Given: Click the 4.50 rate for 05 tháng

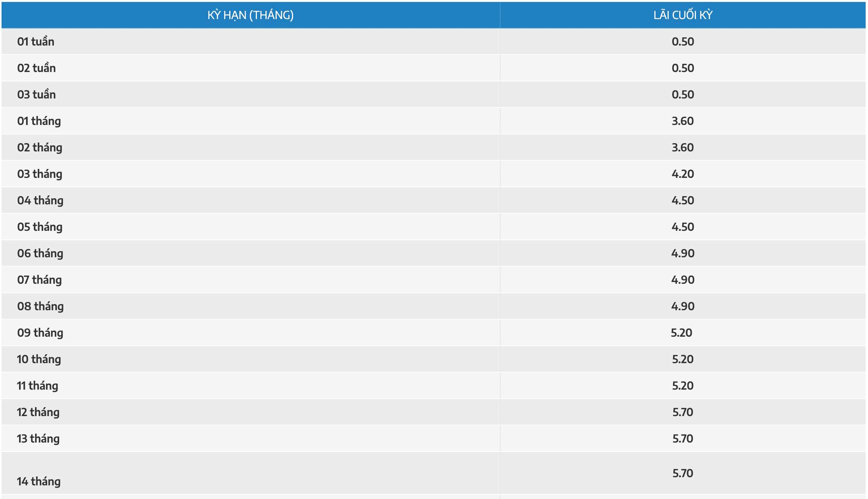Looking at the screenshot, I should coord(683,227).
